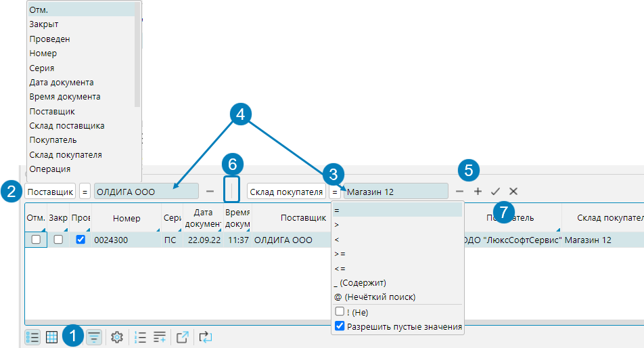
Task: Tick the Отм. checkbox in row 0024300
Action: click(36, 239)
